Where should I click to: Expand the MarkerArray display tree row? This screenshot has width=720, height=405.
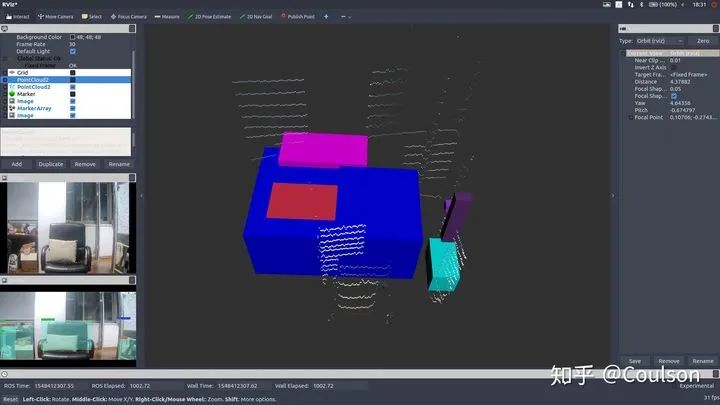[x=5, y=108]
